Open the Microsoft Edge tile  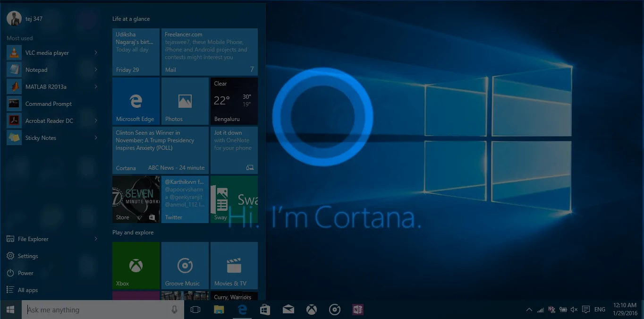pos(136,101)
